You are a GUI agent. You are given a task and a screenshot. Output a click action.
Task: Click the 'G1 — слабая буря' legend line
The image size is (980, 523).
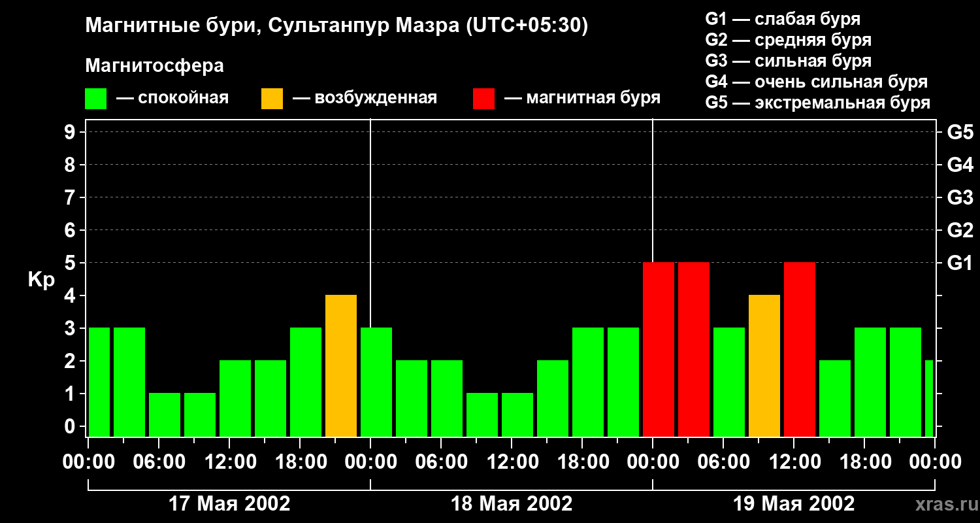(783, 19)
